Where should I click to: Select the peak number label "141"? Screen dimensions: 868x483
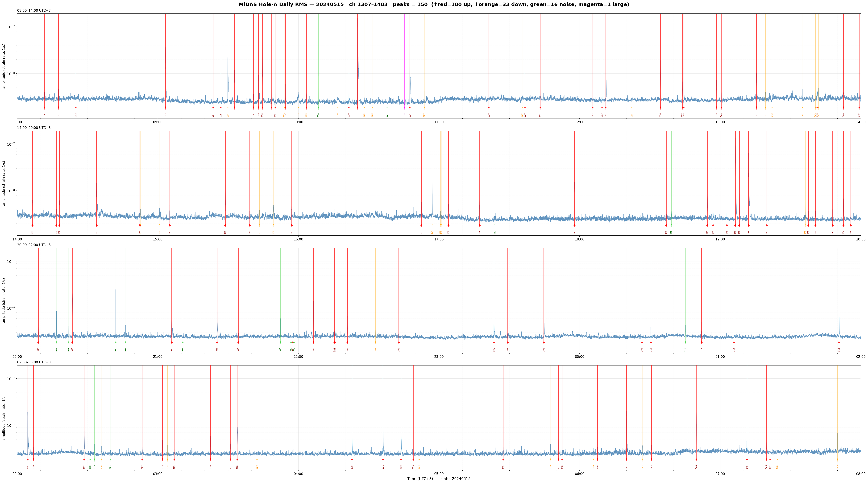point(627,467)
